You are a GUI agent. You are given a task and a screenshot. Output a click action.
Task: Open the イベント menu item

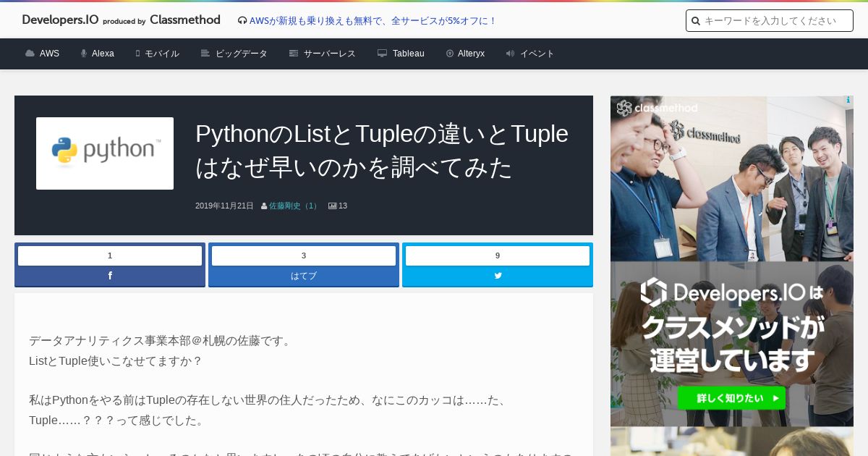[537, 54]
